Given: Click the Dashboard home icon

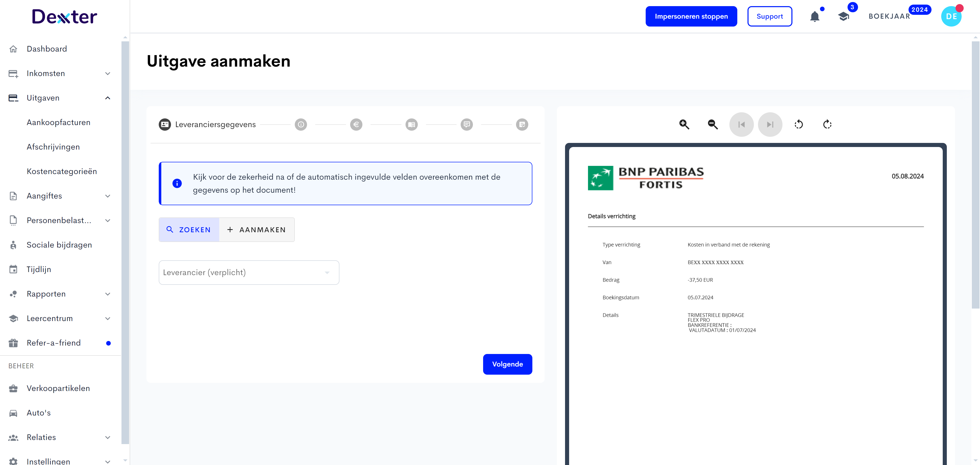Looking at the screenshot, I should point(13,49).
